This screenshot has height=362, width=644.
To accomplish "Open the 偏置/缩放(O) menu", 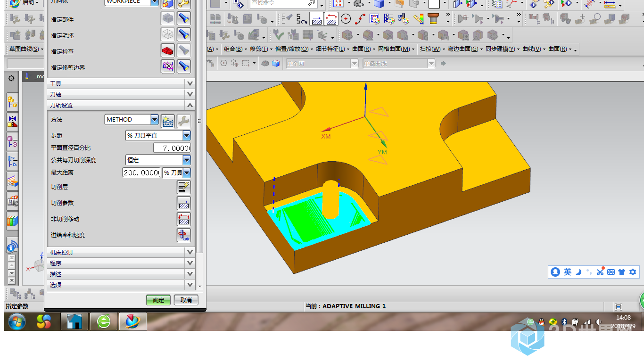I will tap(294, 49).
